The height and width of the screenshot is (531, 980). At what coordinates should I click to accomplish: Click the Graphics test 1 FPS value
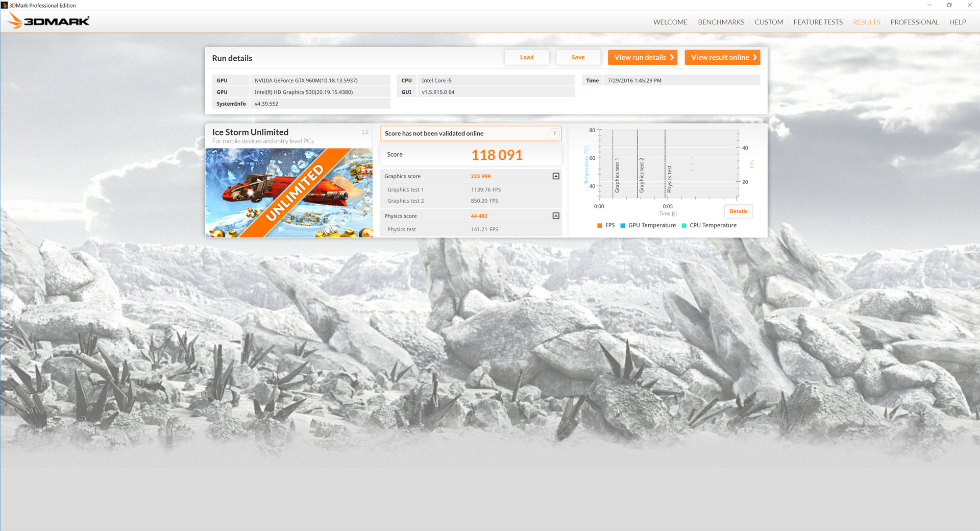[486, 190]
